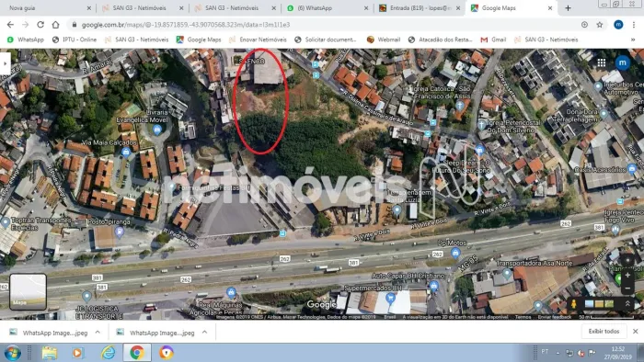
Task: Click Igreja Catolica São Francisco pin
Action: tap(460, 106)
